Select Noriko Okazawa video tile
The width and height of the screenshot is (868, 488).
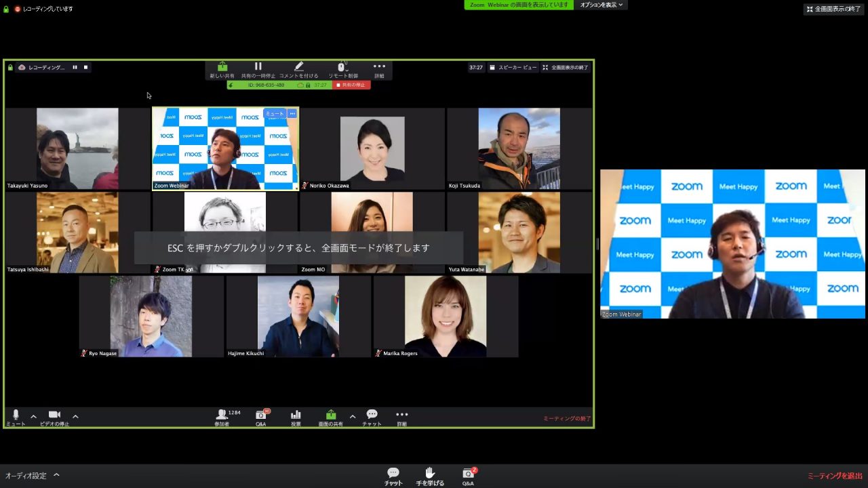pos(372,148)
